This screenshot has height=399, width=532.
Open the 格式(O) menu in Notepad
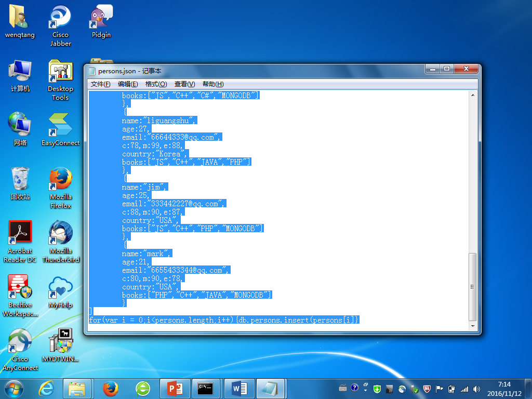click(x=156, y=84)
